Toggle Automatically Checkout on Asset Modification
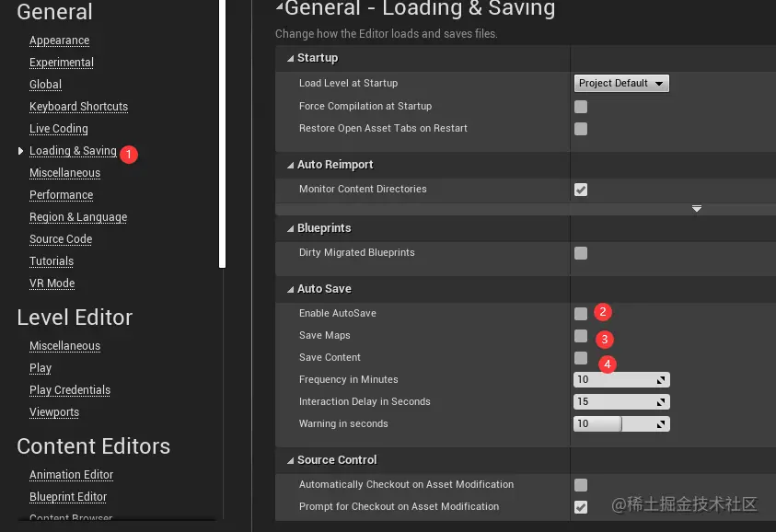 581,484
